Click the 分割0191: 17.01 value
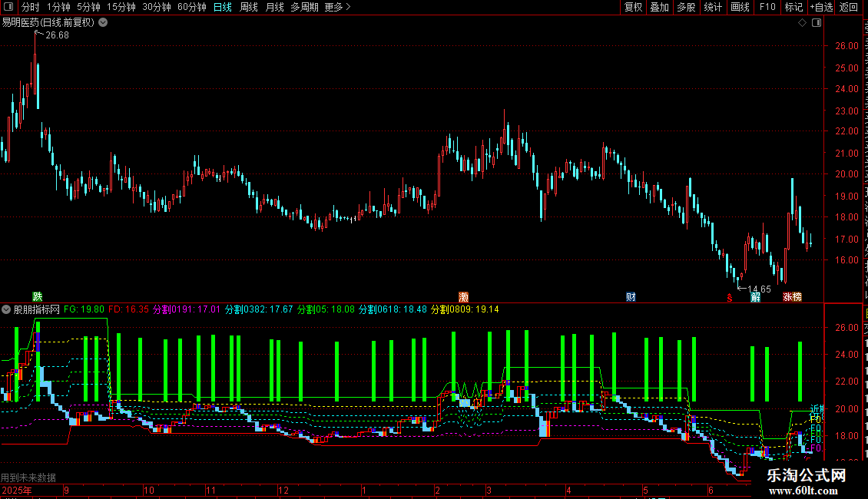 click(x=187, y=309)
